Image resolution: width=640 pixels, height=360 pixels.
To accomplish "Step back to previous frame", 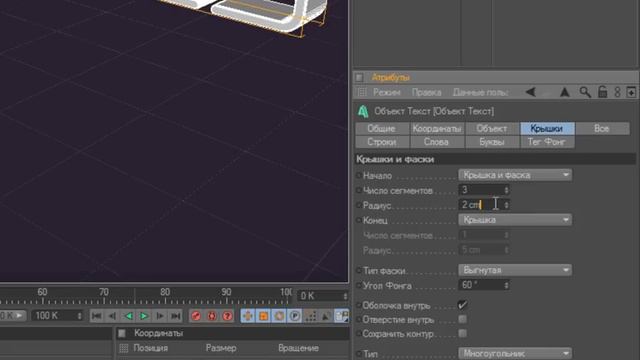I will (112, 316).
